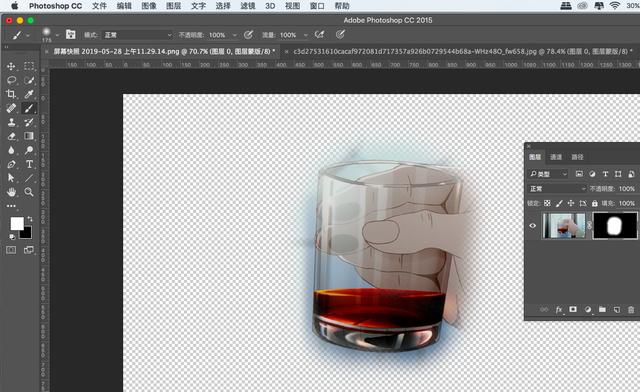
Task: Switch to the 通道 tab
Action: (556, 157)
